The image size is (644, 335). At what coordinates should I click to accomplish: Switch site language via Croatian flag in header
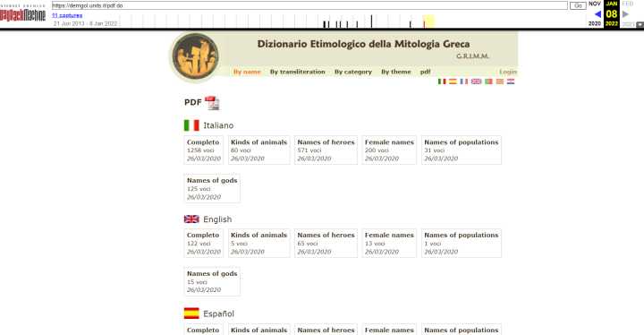[511, 82]
